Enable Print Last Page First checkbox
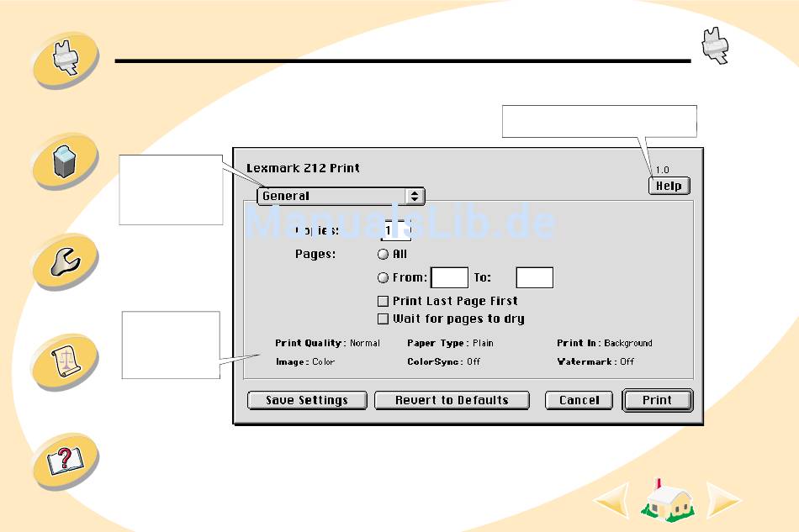Screen dimensions: 799x532 click(383, 302)
